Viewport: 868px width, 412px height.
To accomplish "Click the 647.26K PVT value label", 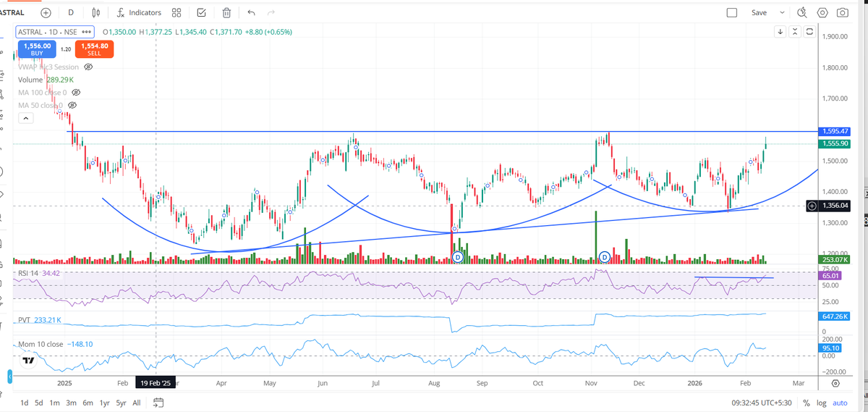I will click(x=835, y=316).
